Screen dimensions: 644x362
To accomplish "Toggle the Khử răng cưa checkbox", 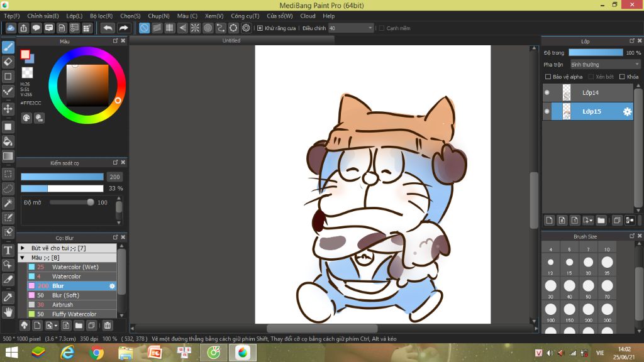I will pos(260,28).
